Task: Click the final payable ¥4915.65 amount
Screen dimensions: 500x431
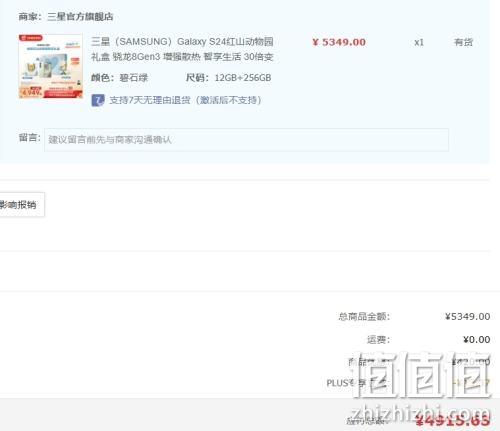Action: 453,420
